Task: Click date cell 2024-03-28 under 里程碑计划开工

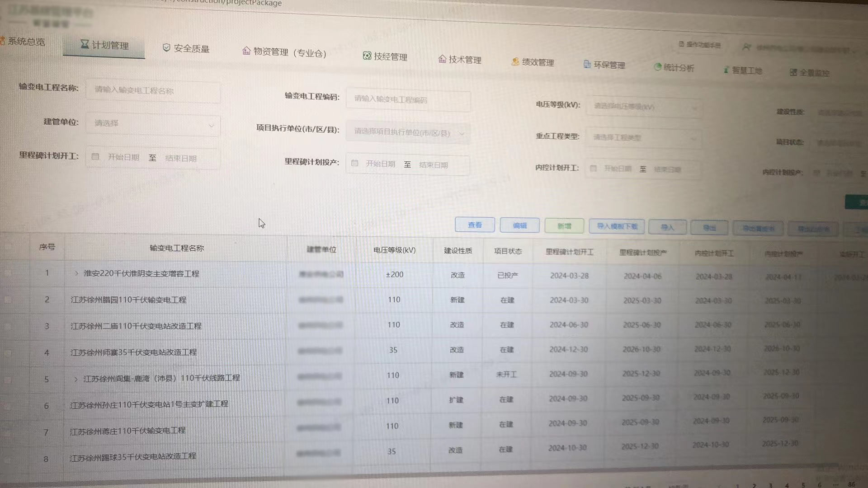Action: (569, 276)
